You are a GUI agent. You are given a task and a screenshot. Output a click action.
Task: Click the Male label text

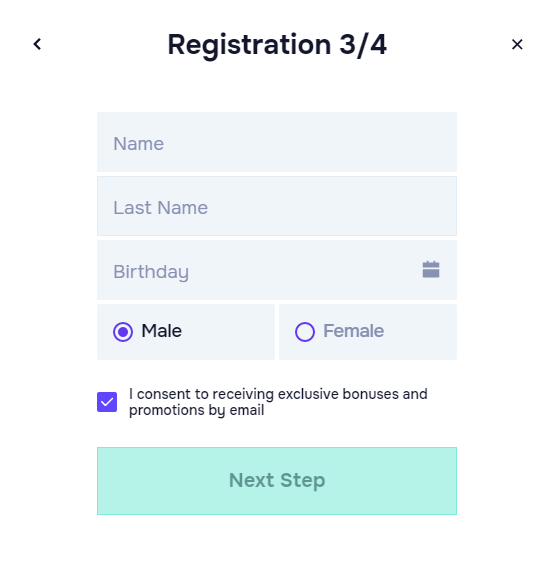(x=161, y=331)
